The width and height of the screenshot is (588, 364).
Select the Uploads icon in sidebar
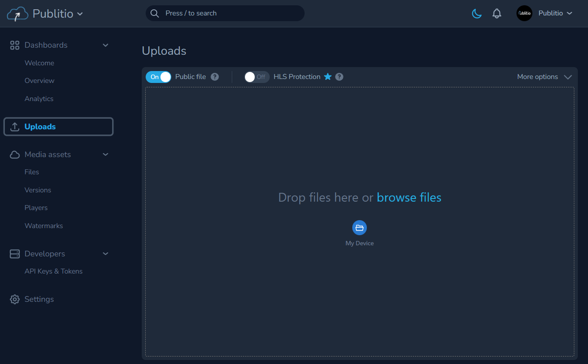[x=15, y=127]
